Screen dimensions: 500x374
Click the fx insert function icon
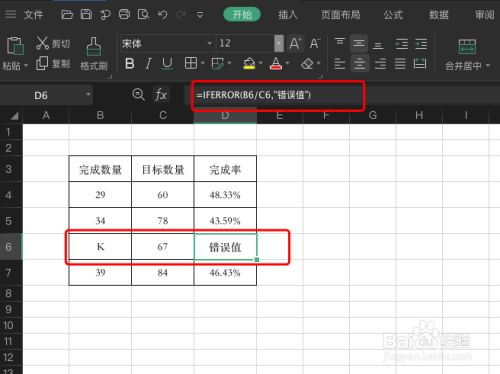point(161,95)
